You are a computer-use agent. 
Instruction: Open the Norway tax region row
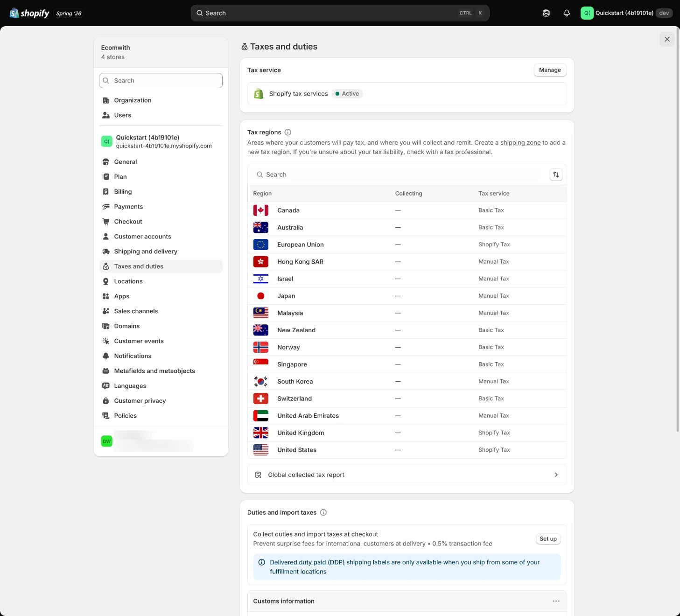coord(407,347)
